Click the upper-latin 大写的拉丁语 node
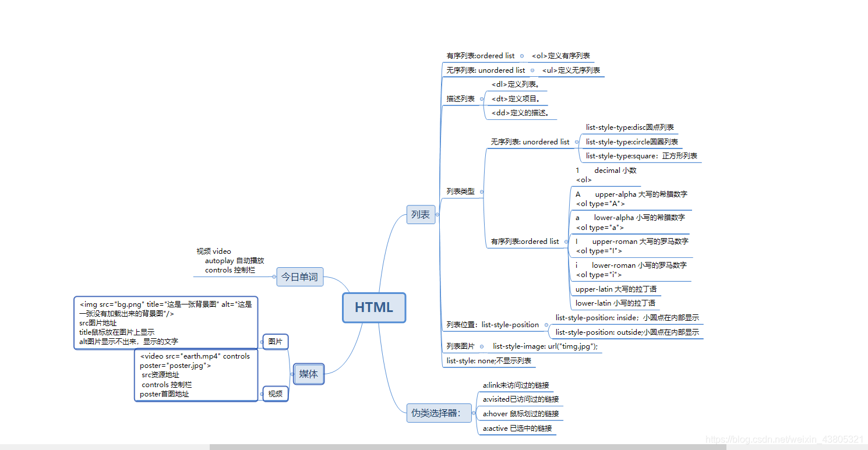 [616, 289]
